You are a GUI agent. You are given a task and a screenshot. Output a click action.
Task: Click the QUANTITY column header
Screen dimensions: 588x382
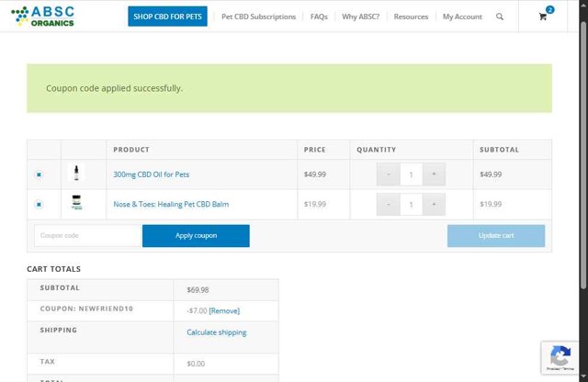coord(376,150)
